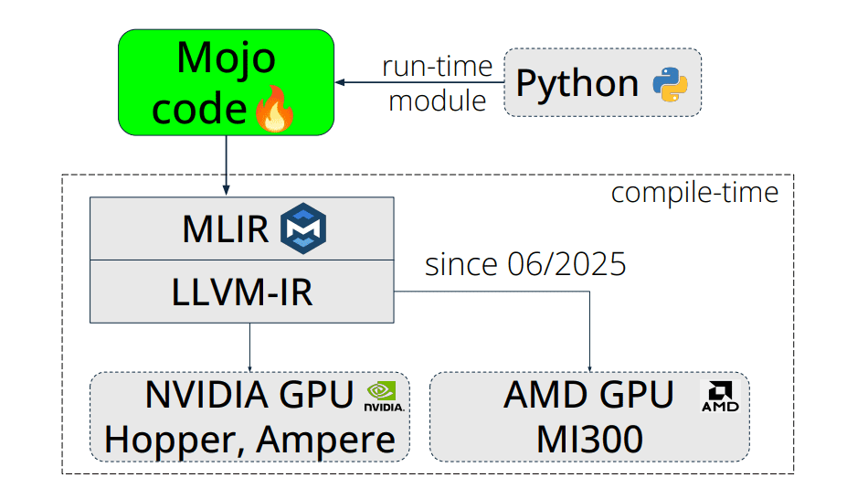The width and height of the screenshot is (868, 499).
Task: Click the run-time label above the arrow
Action: click(437, 67)
